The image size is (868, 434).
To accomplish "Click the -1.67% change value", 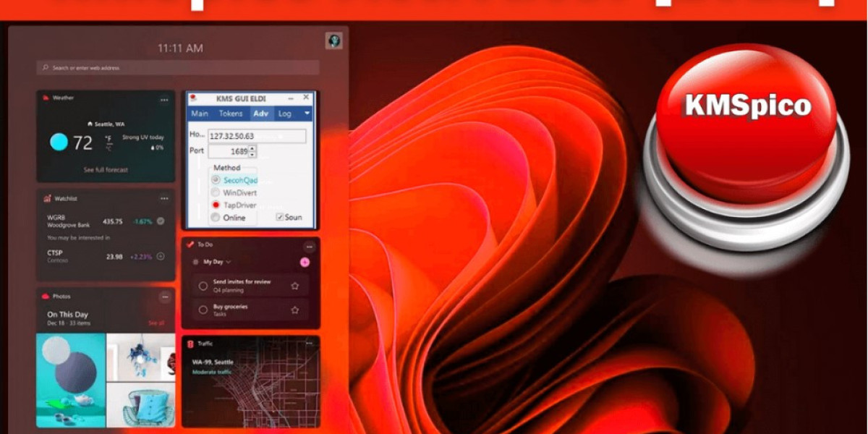I will 142,221.
